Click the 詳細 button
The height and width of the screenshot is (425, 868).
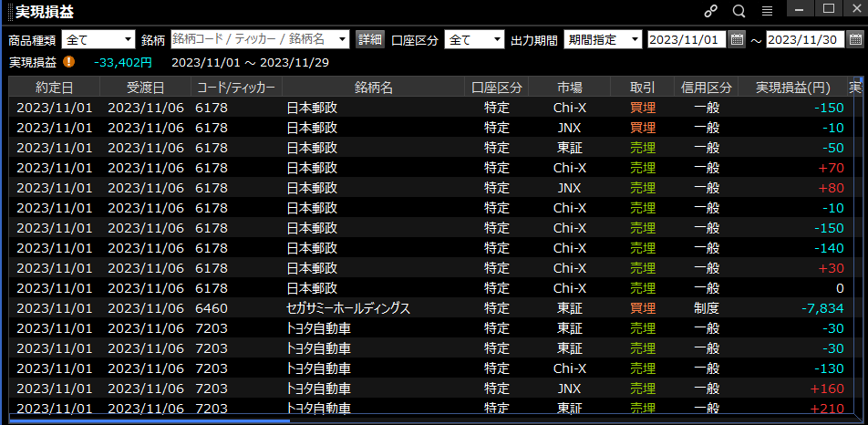370,40
